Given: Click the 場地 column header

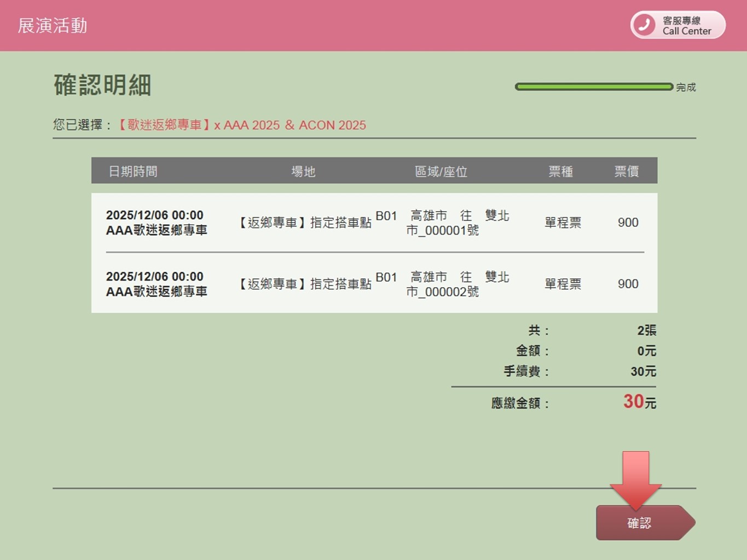Looking at the screenshot, I should 303,172.
